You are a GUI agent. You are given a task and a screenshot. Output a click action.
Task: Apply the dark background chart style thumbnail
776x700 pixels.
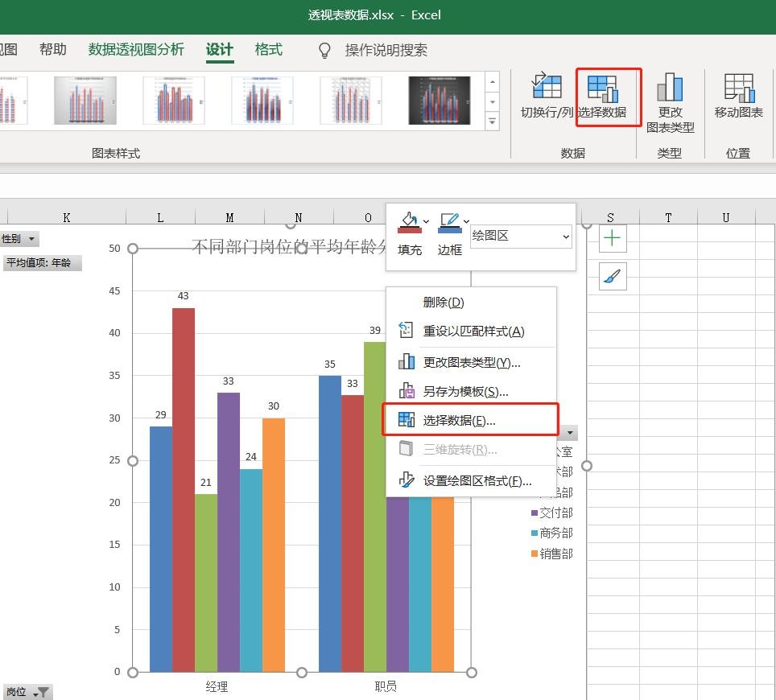[x=439, y=101]
